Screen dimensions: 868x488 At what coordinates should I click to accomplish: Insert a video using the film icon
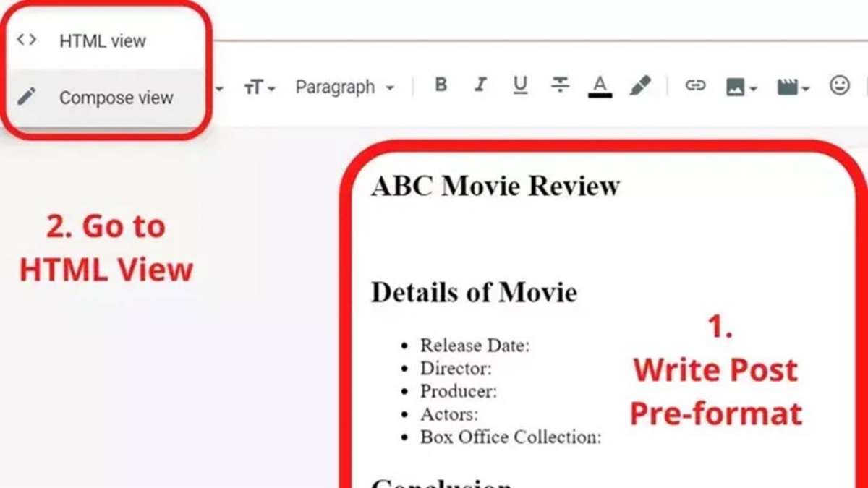(x=786, y=85)
